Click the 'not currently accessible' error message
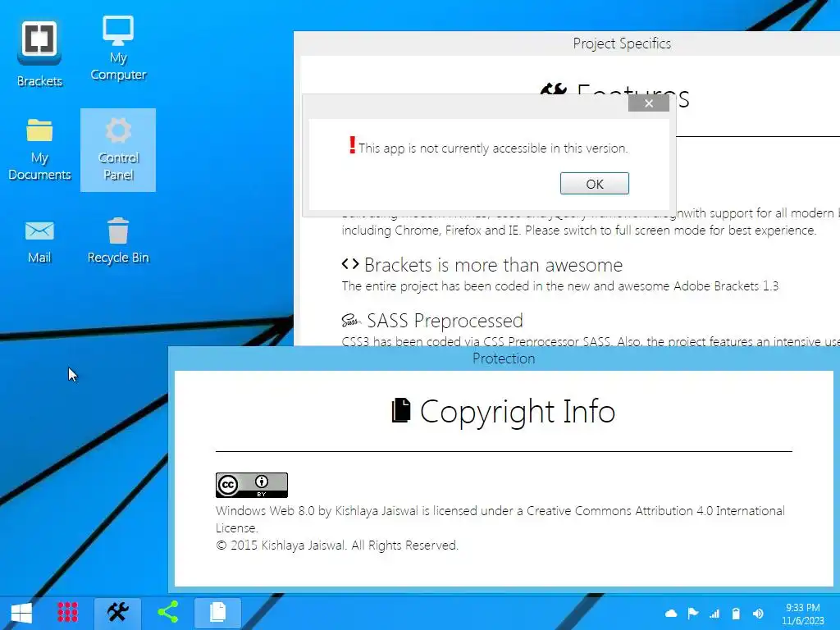 point(493,148)
